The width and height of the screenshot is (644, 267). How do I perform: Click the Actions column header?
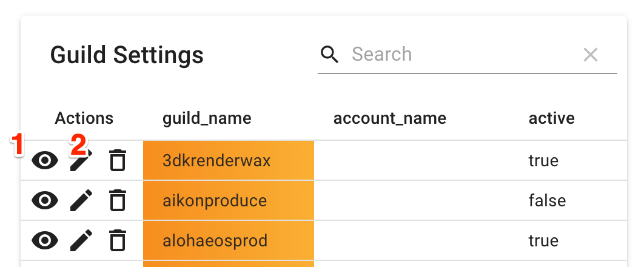pyautogui.click(x=84, y=118)
